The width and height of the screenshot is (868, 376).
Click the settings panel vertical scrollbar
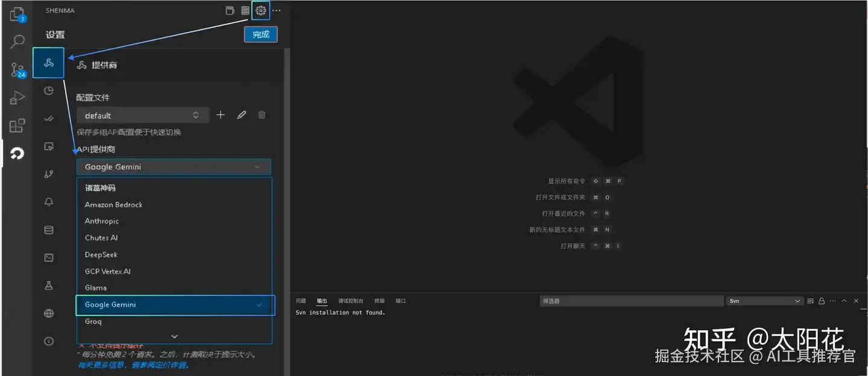(x=287, y=211)
